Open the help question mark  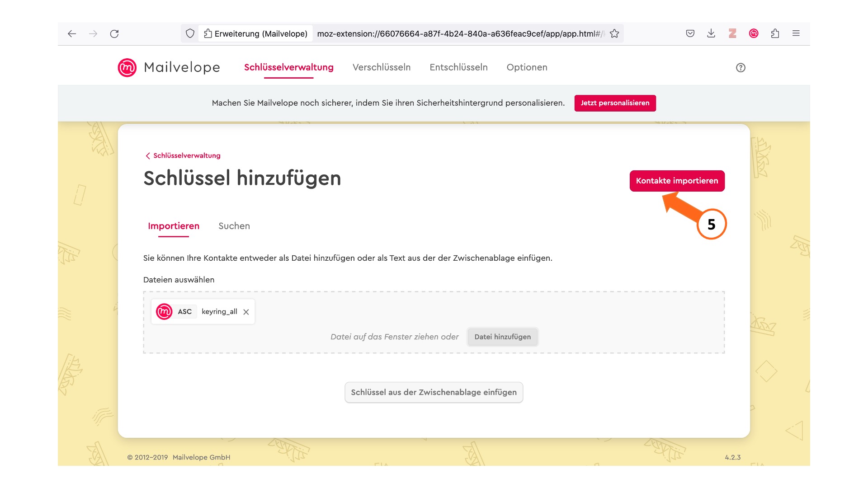point(741,68)
